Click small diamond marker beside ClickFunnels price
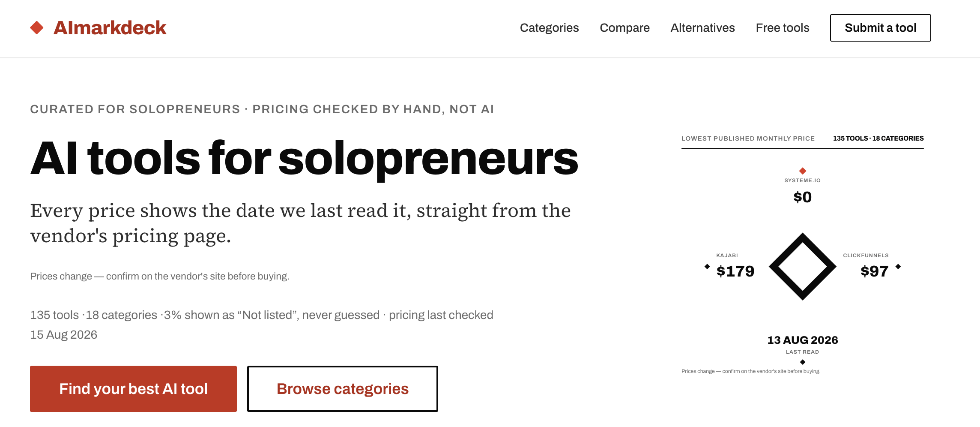 click(x=898, y=267)
